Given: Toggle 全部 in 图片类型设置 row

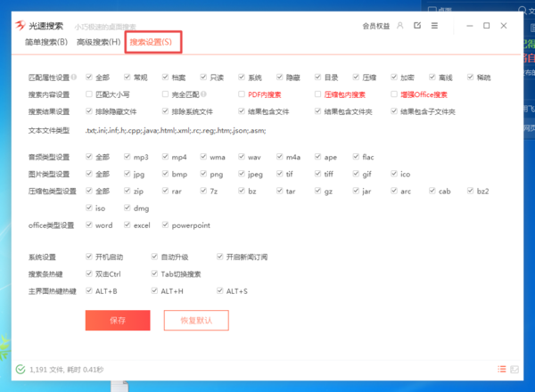Looking at the screenshot, I should tap(89, 174).
